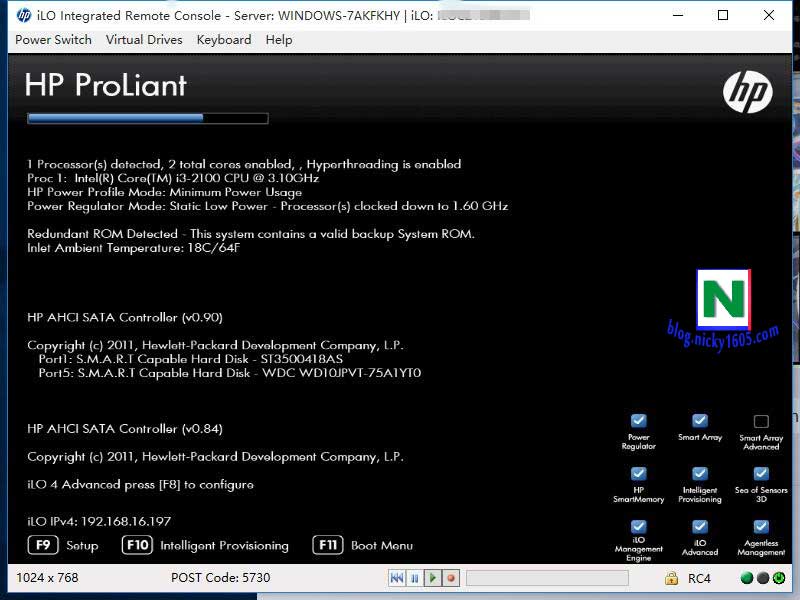Viewport: 800px width, 600px height.
Task: Click the POST Code: 5730 status
Action: point(220,578)
